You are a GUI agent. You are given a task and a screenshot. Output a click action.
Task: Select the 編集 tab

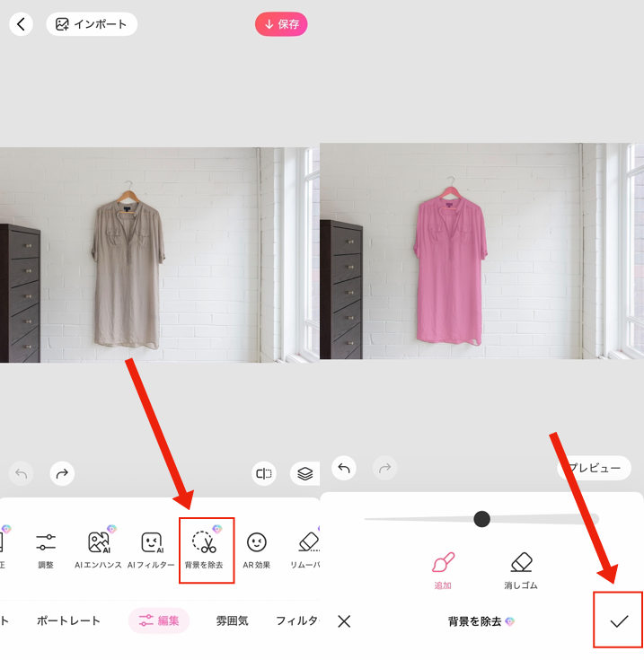tap(159, 620)
